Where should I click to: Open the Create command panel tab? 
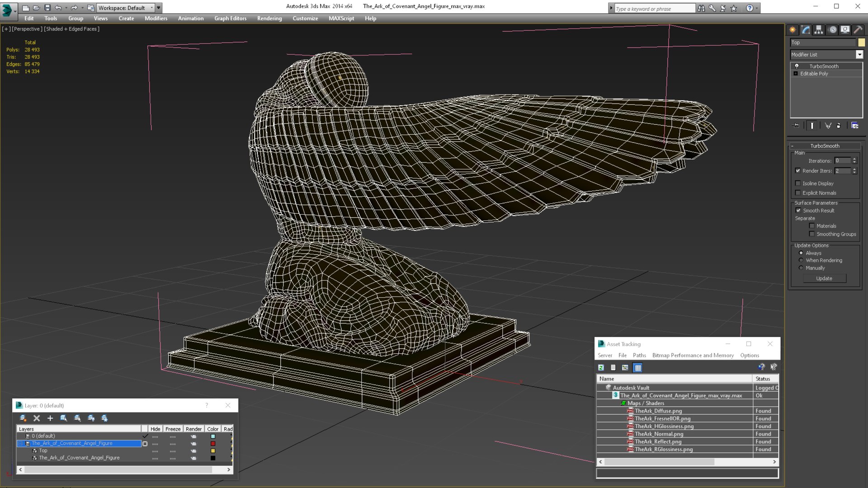point(793,30)
